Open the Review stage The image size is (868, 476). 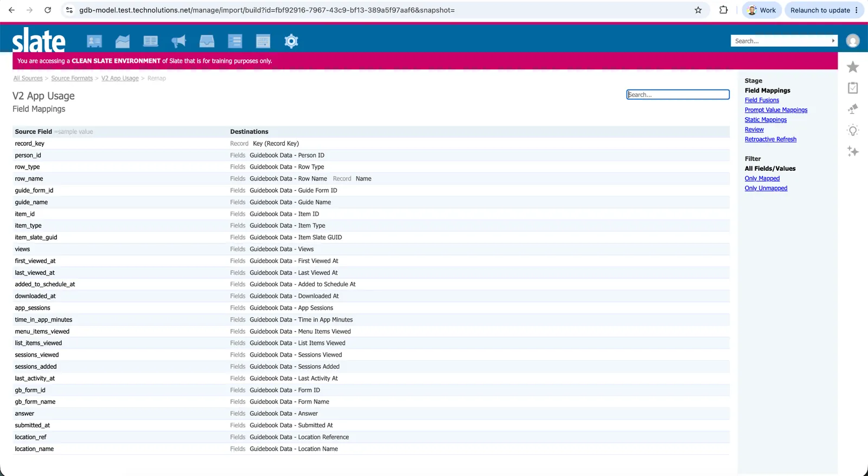pyautogui.click(x=754, y=130)
